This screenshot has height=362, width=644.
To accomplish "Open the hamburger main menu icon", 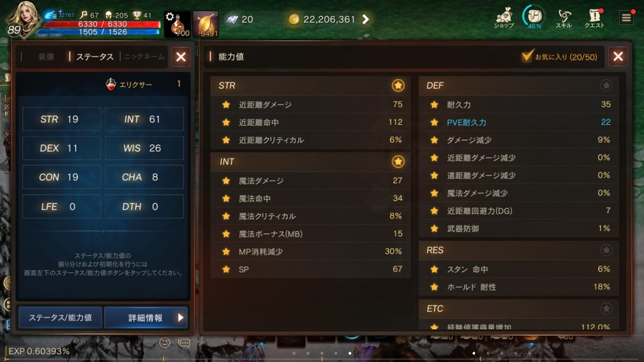I will click(627, 18).
